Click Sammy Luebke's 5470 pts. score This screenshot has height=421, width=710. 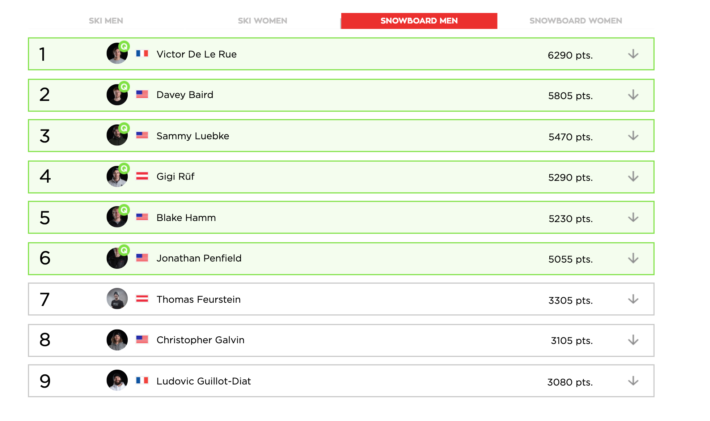click(570, 136)
